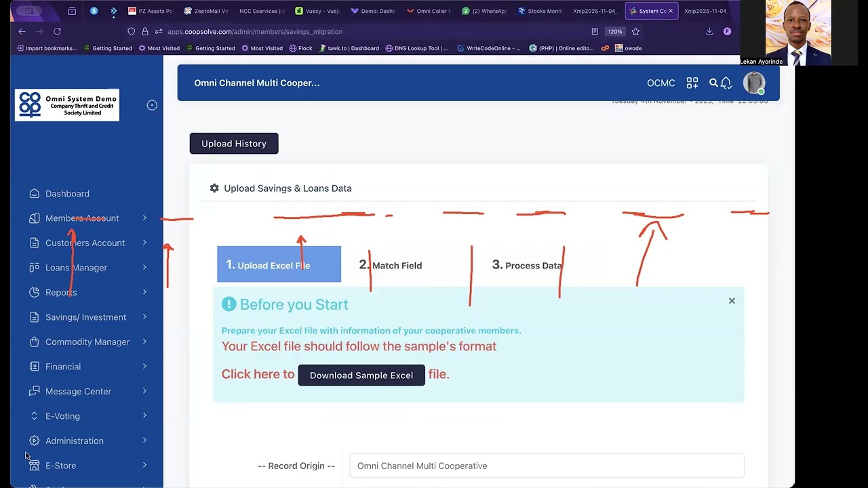868x488 pixels.
Task: Click the Record Origin input field
Action: tap(547, 466)
